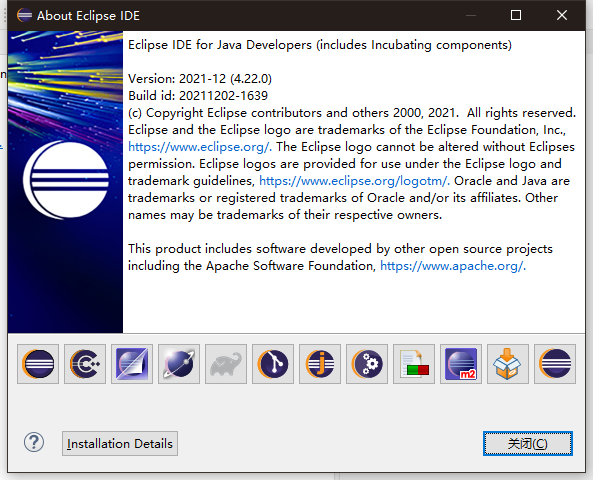Click the Gradle elephant feature icon
The image size is (593, 480).
226,364
